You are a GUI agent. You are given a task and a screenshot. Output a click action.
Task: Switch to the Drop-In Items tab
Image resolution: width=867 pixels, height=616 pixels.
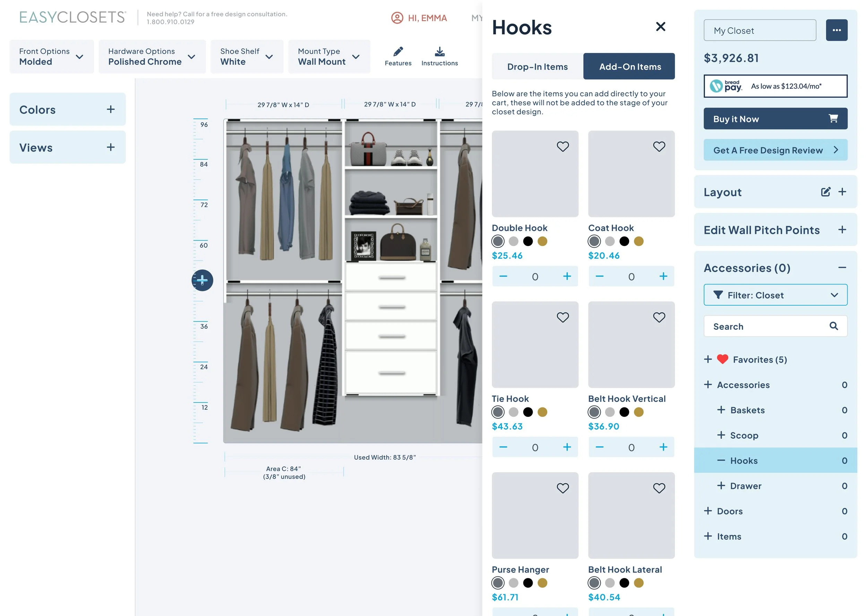(537, 66)
